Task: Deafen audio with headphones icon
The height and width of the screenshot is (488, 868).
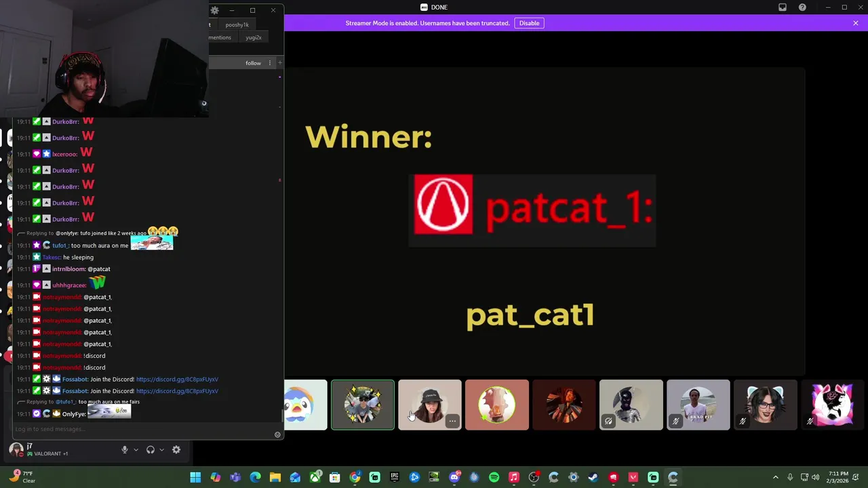Action: [151, 449]
